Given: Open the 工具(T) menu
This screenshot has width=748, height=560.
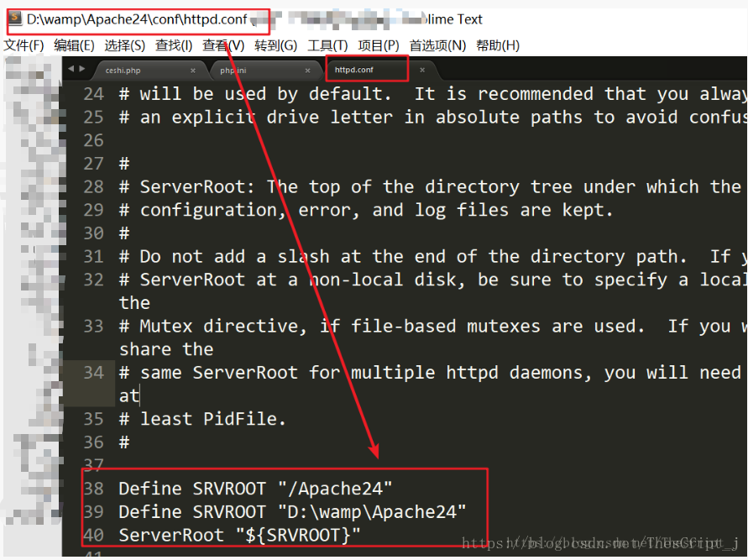Looking at the screenshot, I should coord(327,46).
